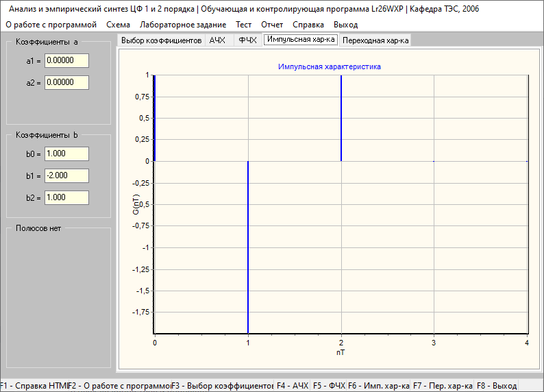The image size is (544, 392).
Task: Open the 'Тест' menu
Action: (243, 25)
